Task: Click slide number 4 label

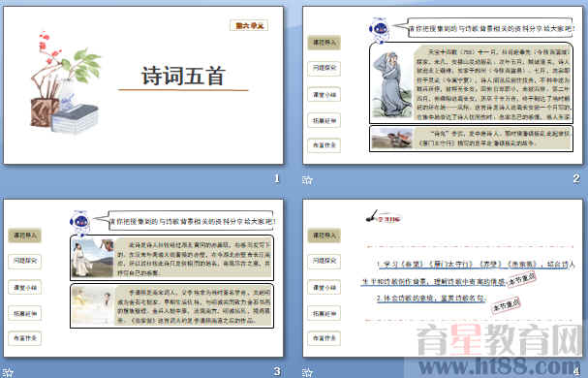Action: (576, 371)
